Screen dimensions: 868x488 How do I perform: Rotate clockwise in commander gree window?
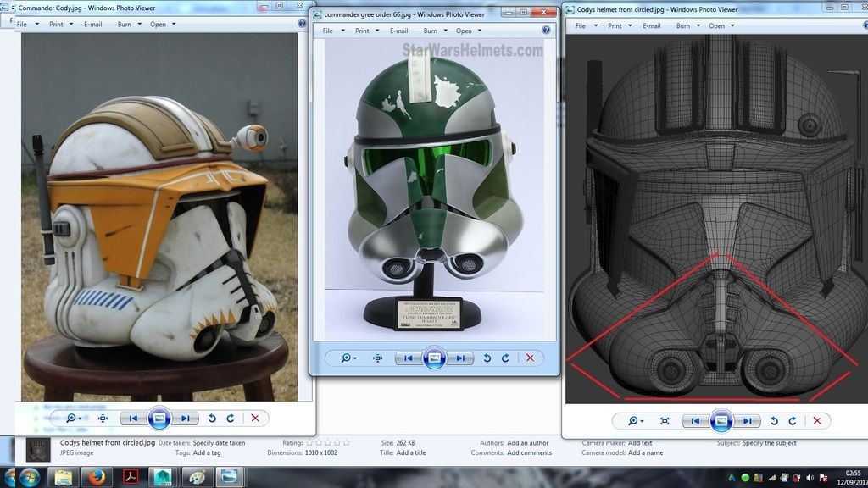[x=505, y=358]
